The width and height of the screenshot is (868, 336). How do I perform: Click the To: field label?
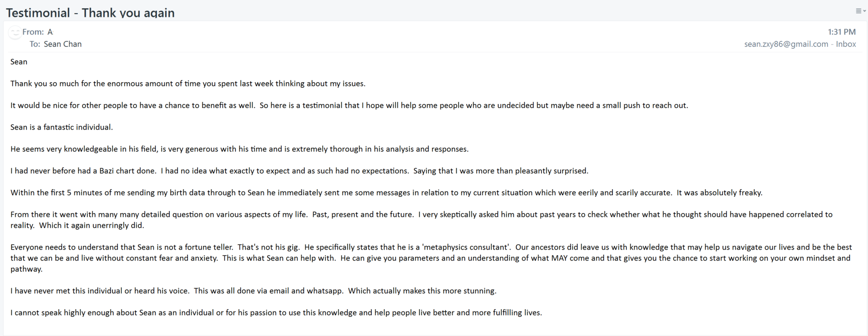point(35,44)
